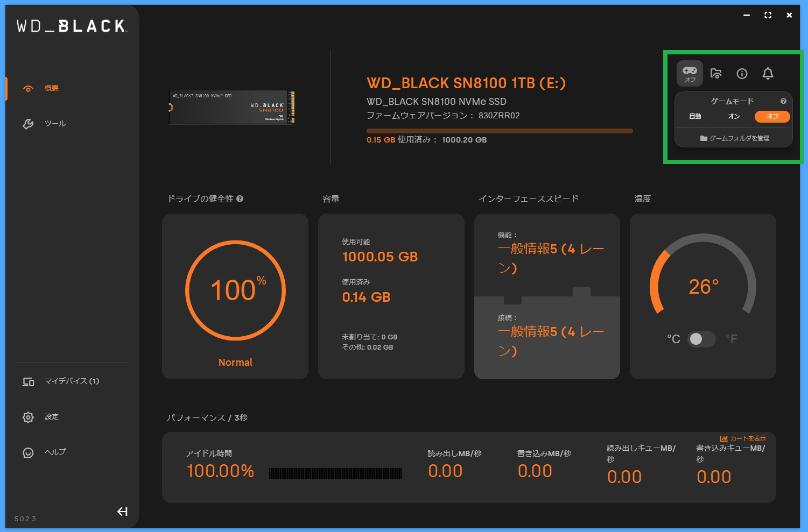Viewport: 808px width, 532px height.
Task: Click the 100.00% idle time value
Action: (220, 471)
